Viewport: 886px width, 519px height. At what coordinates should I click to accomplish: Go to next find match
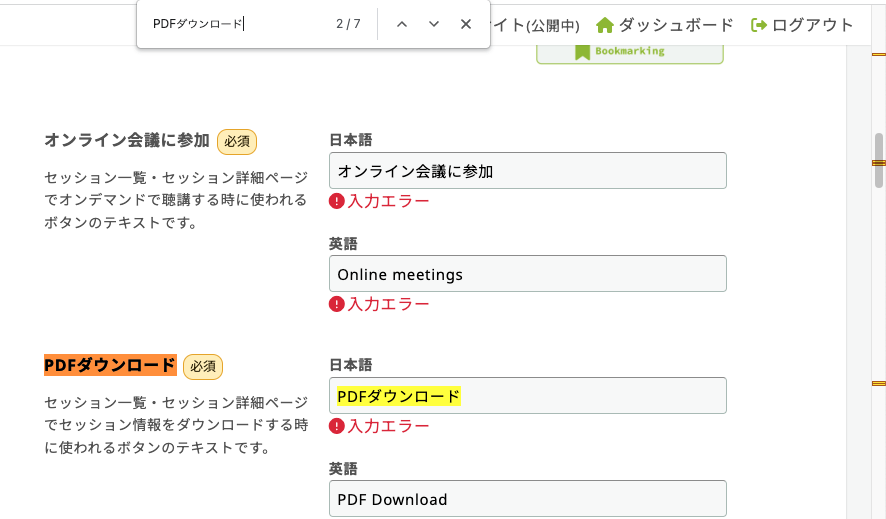(433, 24)
